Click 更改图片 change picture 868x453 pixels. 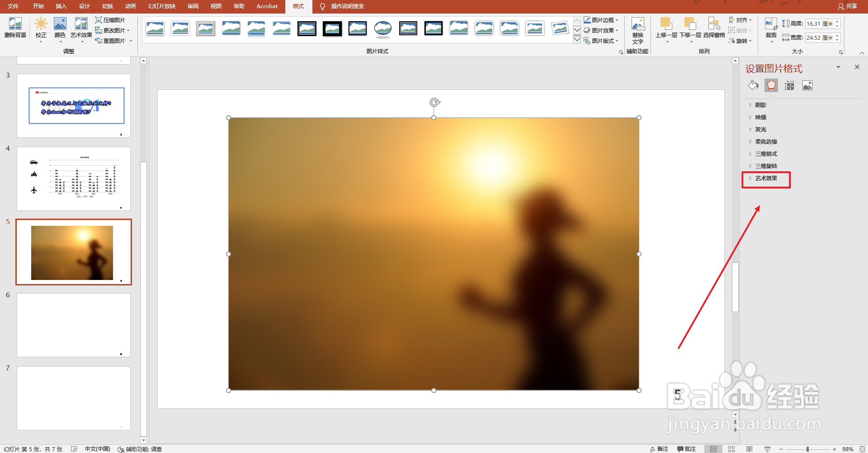(112, 30)
